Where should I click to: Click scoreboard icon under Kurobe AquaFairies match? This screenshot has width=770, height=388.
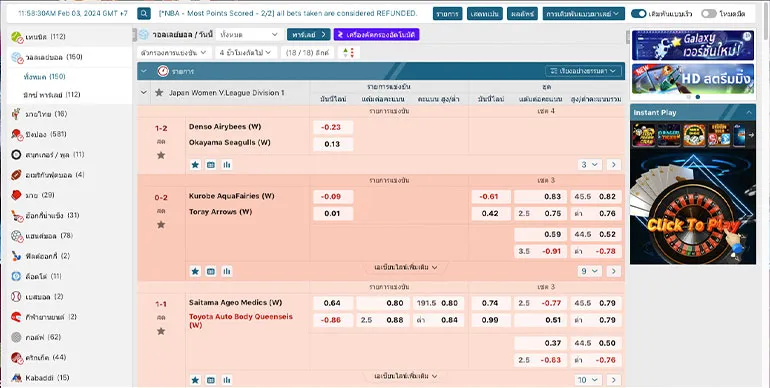(211, 271)
